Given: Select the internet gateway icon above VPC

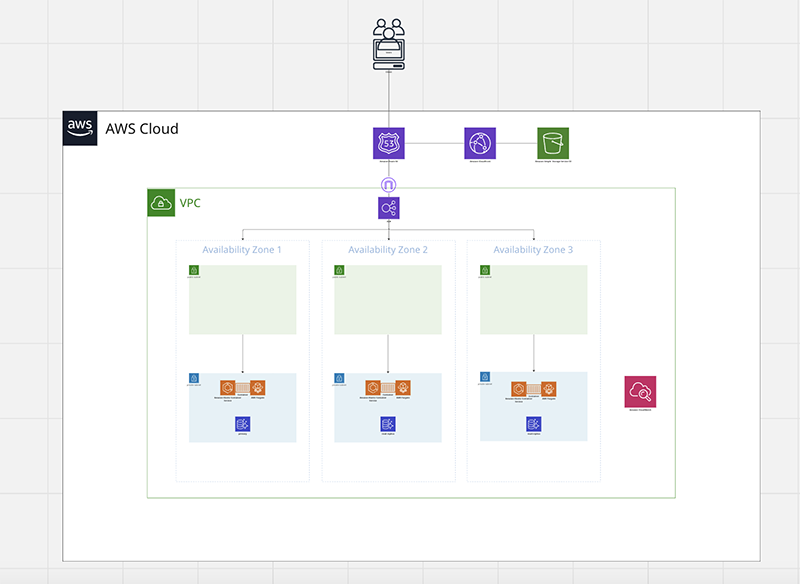Looking at the screenshot, I should tap(388, 185).
